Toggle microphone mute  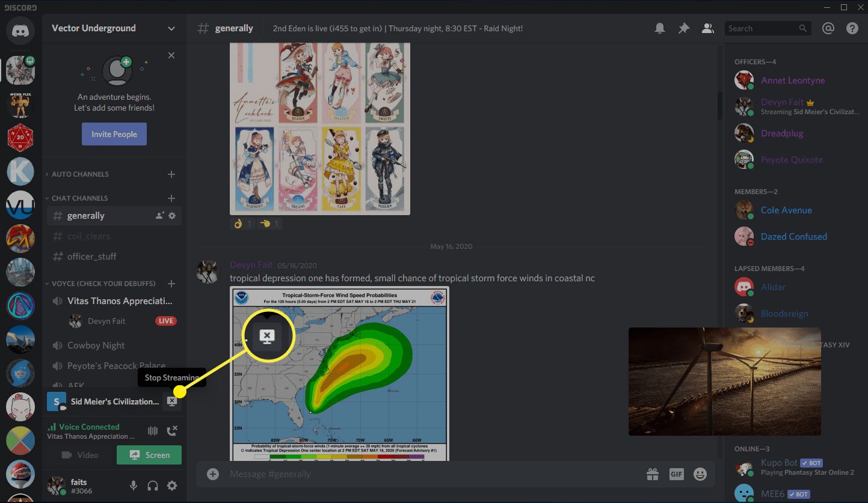(x=134, y=486)
